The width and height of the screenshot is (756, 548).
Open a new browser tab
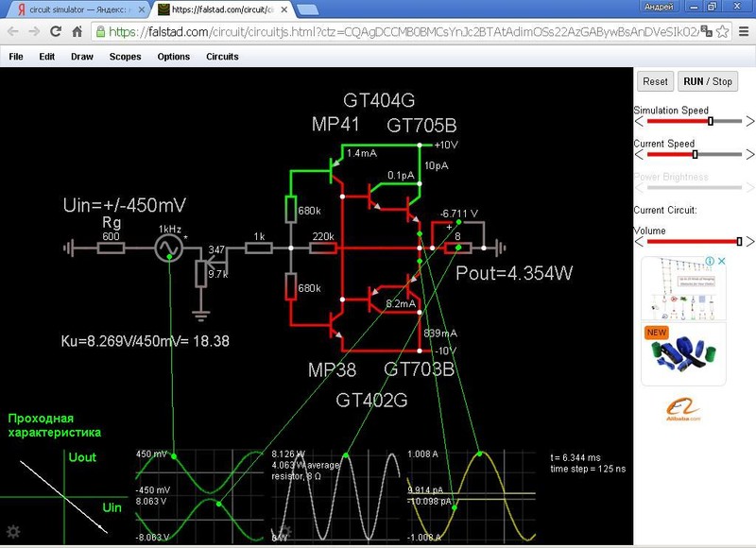307,9
